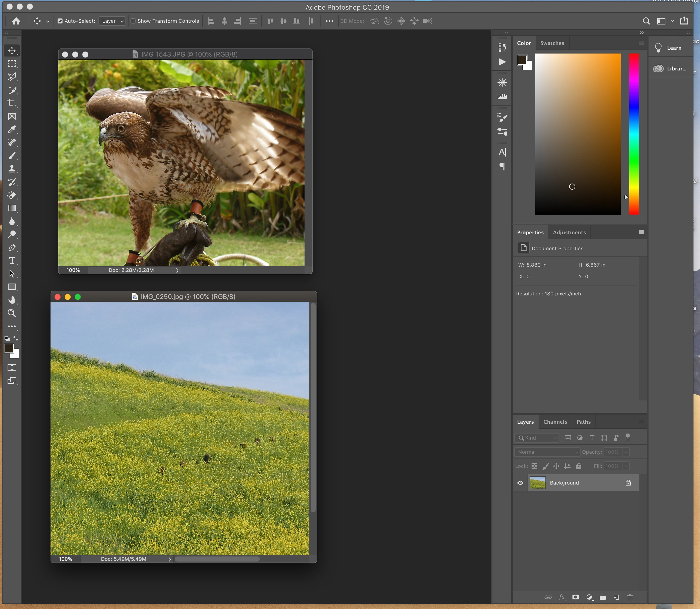
Task: Uncheck the Auto-Select checkbox
Action: 60,21
